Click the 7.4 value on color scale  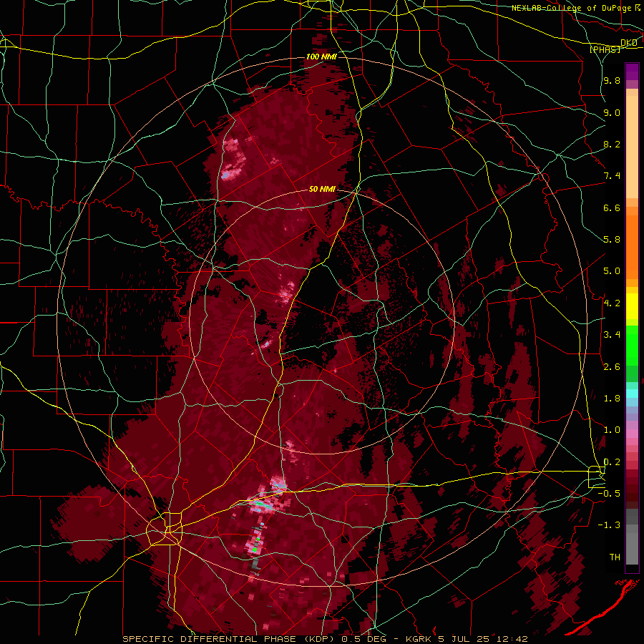[612, 176]
